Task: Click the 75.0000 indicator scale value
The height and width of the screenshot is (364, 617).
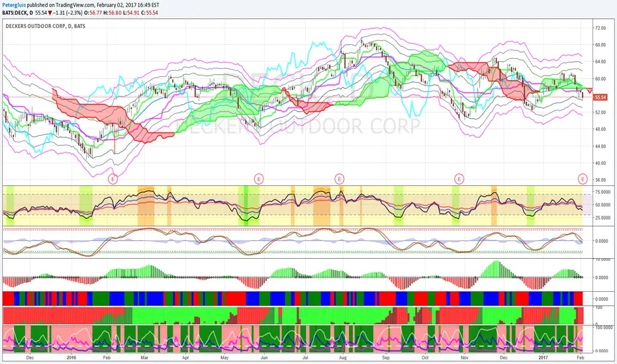Action: (602, 192)
